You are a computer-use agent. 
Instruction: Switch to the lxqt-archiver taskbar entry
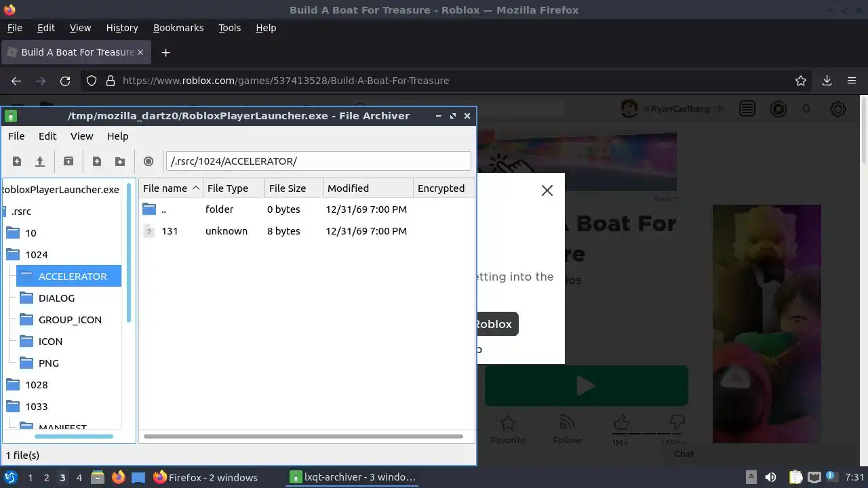pyautogui.click(x=353, y=477)
